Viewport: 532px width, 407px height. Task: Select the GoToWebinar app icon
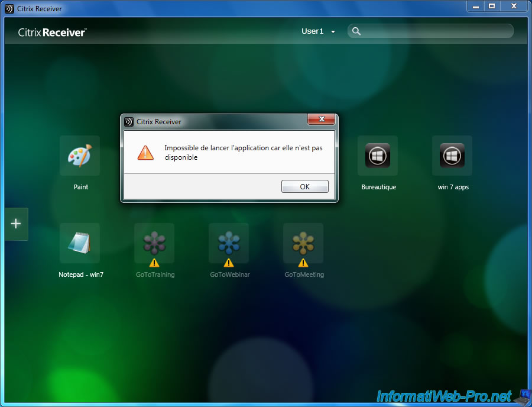pos(229,243)
